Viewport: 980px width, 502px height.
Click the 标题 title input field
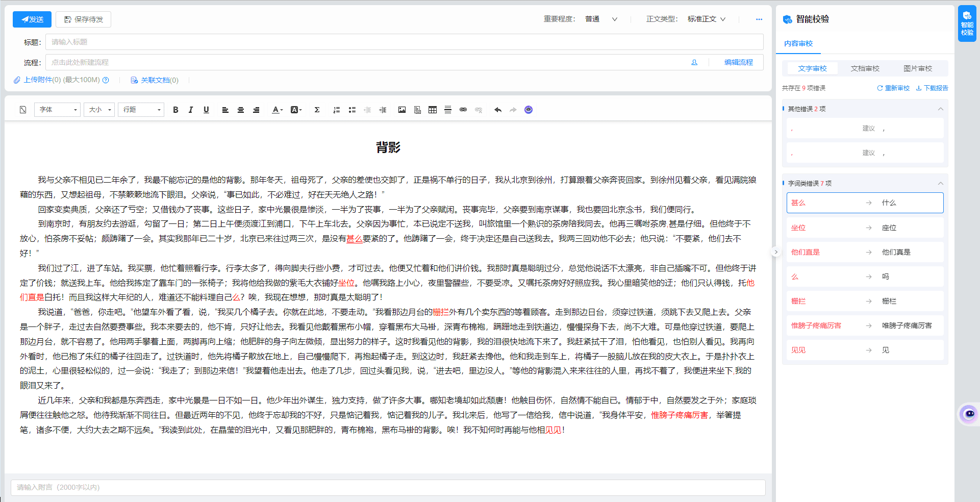tap(404, 42)
